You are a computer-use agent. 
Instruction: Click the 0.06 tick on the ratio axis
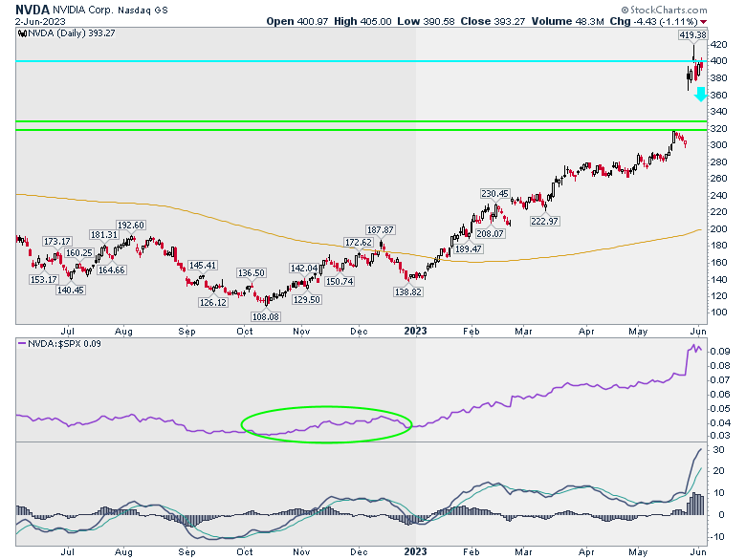[x=720, y=394]
